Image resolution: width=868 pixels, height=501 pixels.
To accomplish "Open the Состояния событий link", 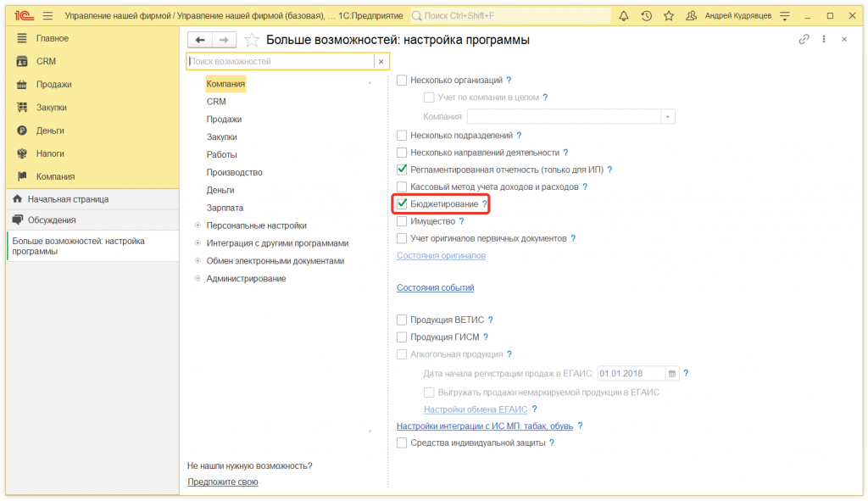I will (436, 287).
